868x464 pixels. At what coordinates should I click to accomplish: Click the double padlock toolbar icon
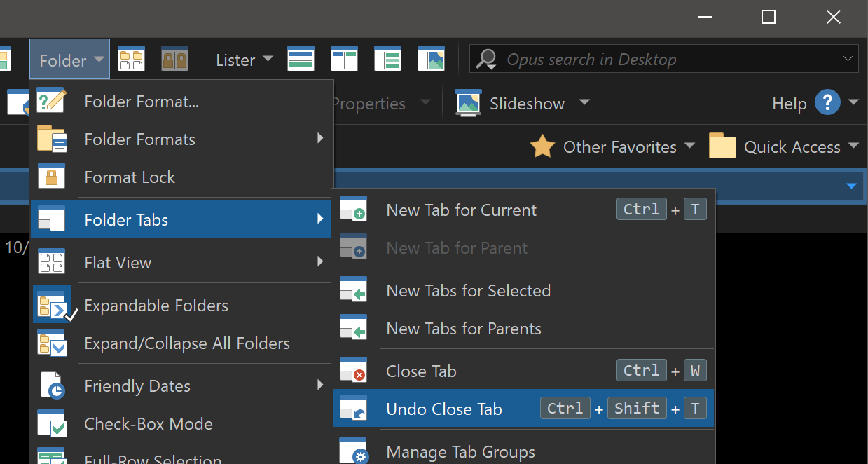point(174,59)
